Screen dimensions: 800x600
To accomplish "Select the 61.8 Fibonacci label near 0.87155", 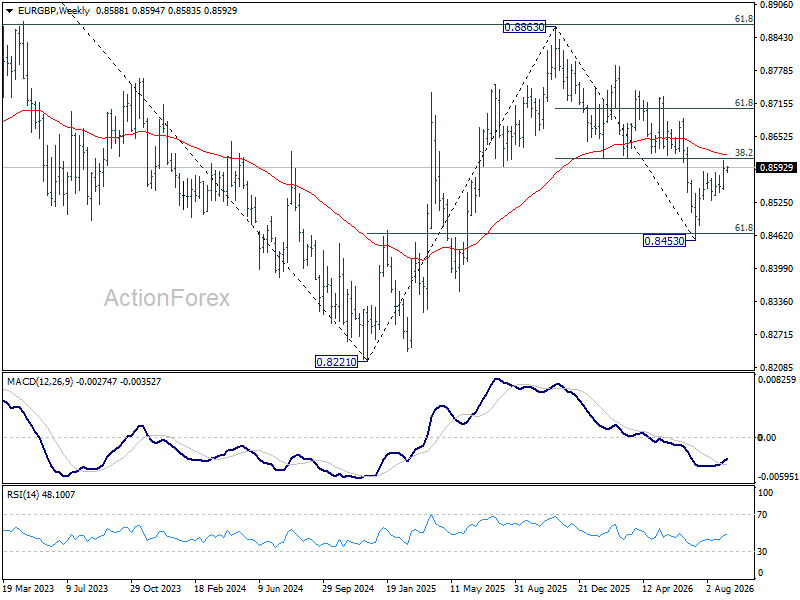I will (x=743, y=103).
